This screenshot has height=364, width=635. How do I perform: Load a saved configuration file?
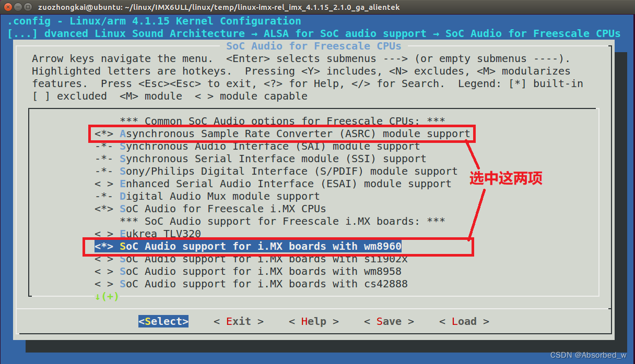[464, 321]
